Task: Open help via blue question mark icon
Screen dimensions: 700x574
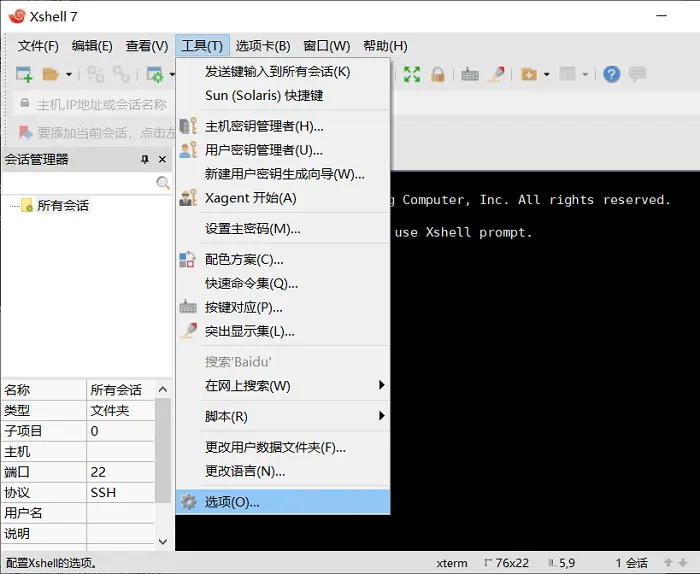Action: click(x=612, y=74)
